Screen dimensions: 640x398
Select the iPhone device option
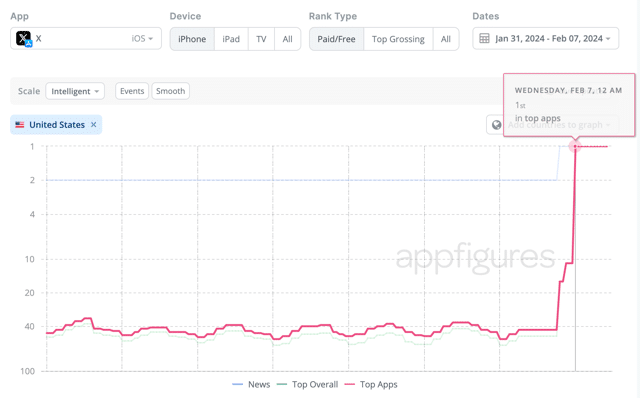pos(192,39)
